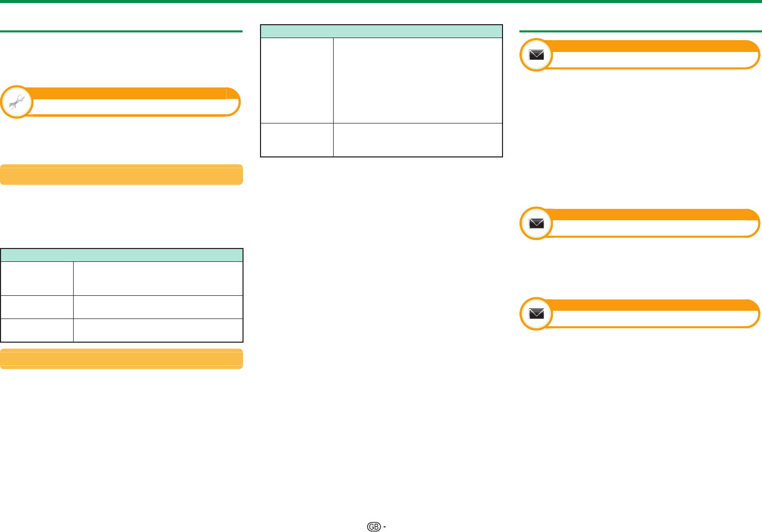Click the first-row left cell of three-row table
Image resolution: width=762 pixels, height=532 pixels.
pos(37,278)
